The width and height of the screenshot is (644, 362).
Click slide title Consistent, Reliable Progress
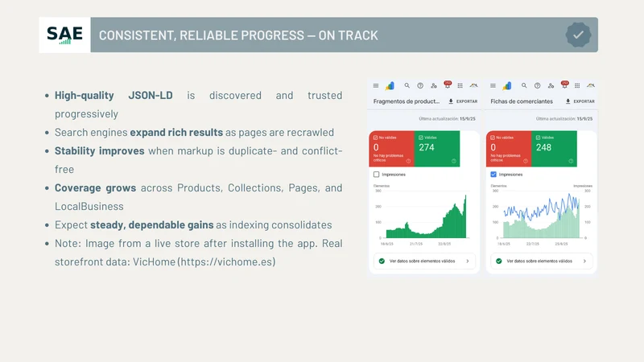[238, 35]
